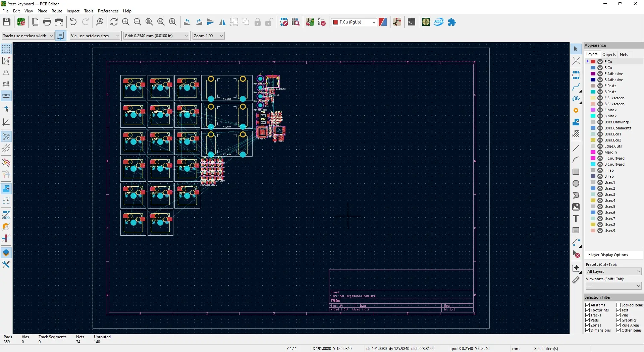Click the Margin layer color swatch
This screenshot has height=352, width=644.
coord(593,152)
